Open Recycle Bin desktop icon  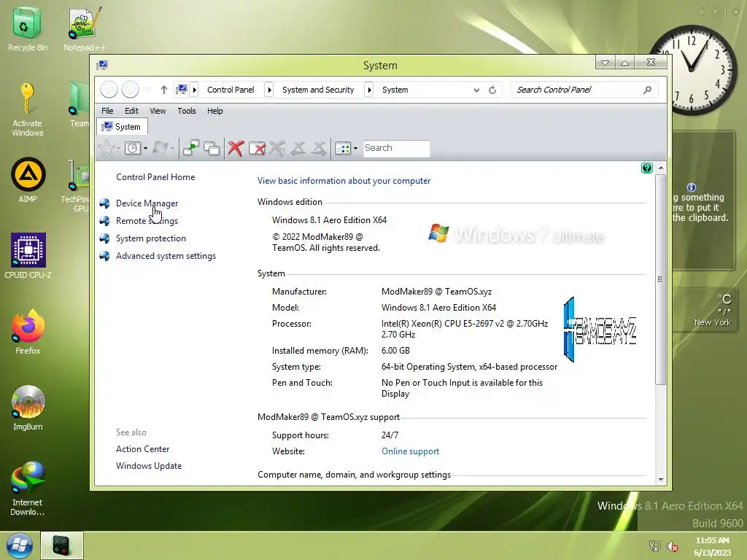point(27,29)
